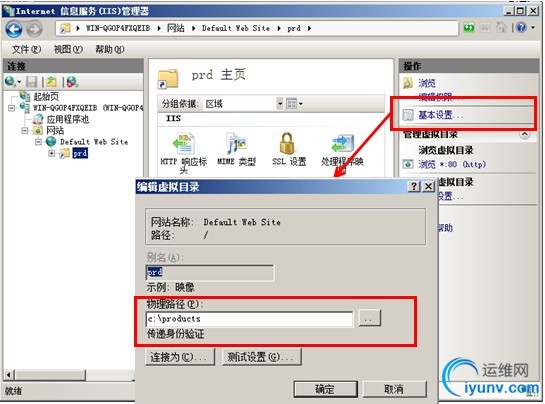The width and height of the screenshot is (545, 404).
Task: Click the 物理路径 input field
Action: click(x=250, y=319)
